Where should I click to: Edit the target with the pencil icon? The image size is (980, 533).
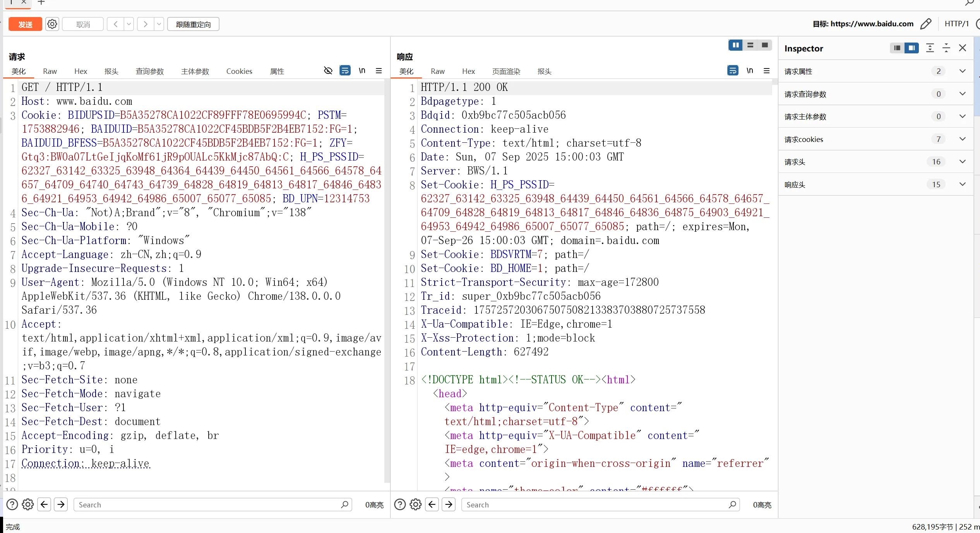(x=925, y=24)
